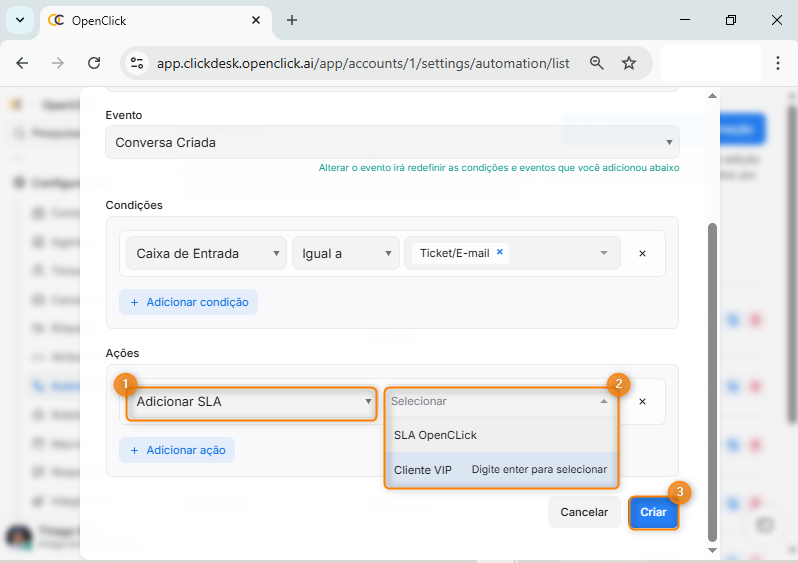Open the Caixa de Entrada attribute dropdown
The image size is (798, 563).
[x=205, y=254]
